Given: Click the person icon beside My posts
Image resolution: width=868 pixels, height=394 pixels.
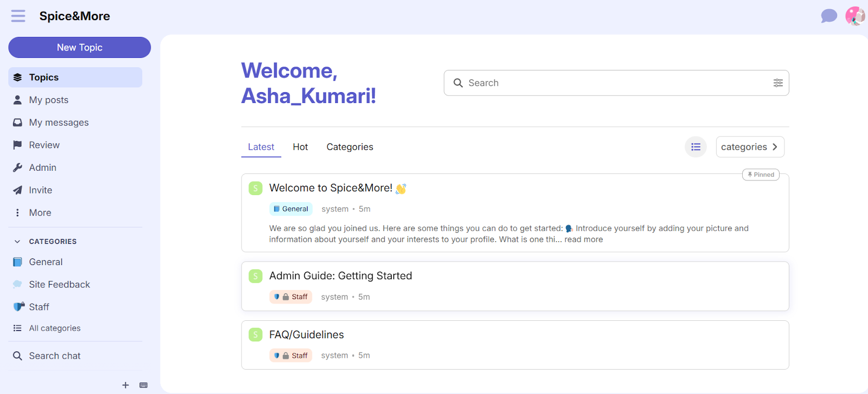Looking at the screenshot, I should pos(18,100).
